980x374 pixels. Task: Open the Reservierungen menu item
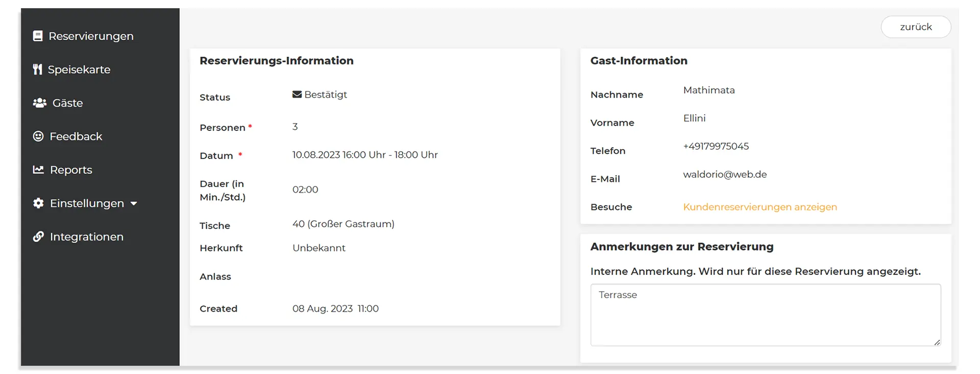coord(91,36)
